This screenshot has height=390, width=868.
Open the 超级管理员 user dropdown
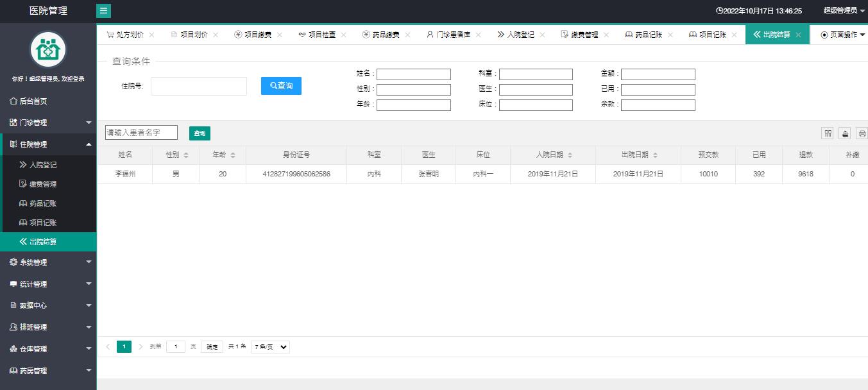pos(844,11)
